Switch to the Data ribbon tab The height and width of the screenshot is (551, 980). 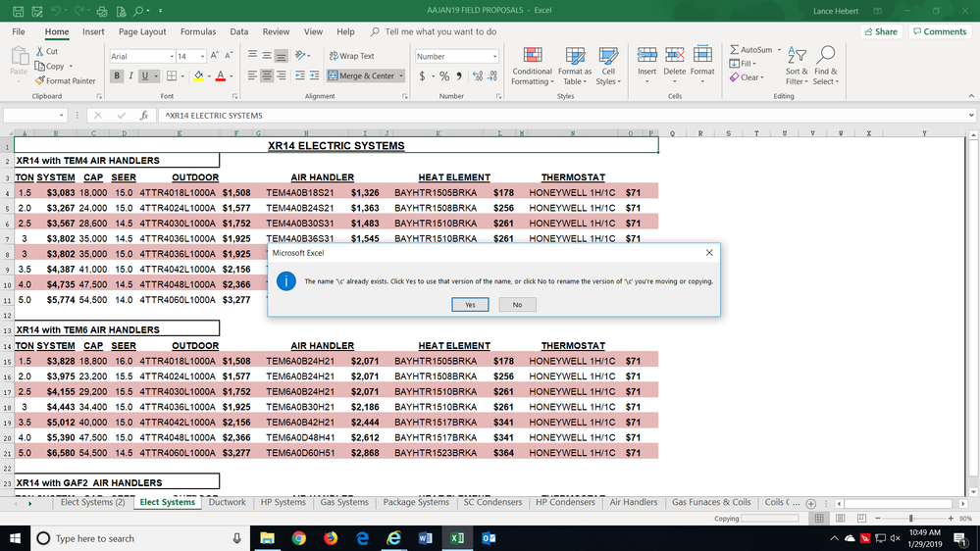238,31
